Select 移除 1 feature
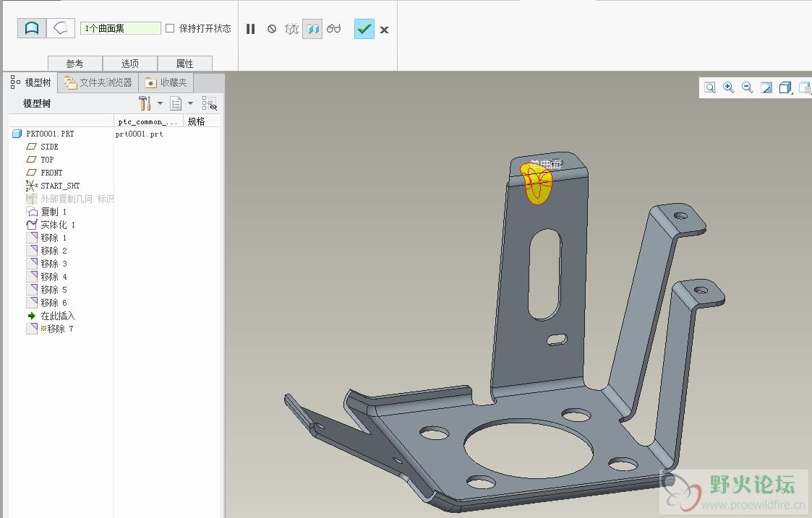 (x=54, y=238)
